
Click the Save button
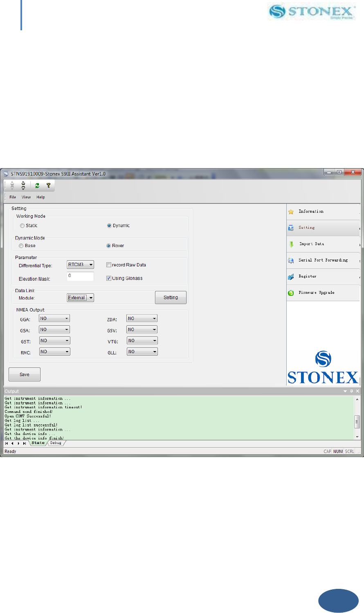(25, 374)
